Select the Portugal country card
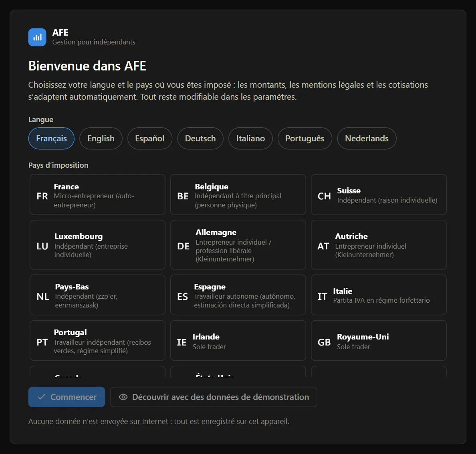 click(x=97, y=341)
